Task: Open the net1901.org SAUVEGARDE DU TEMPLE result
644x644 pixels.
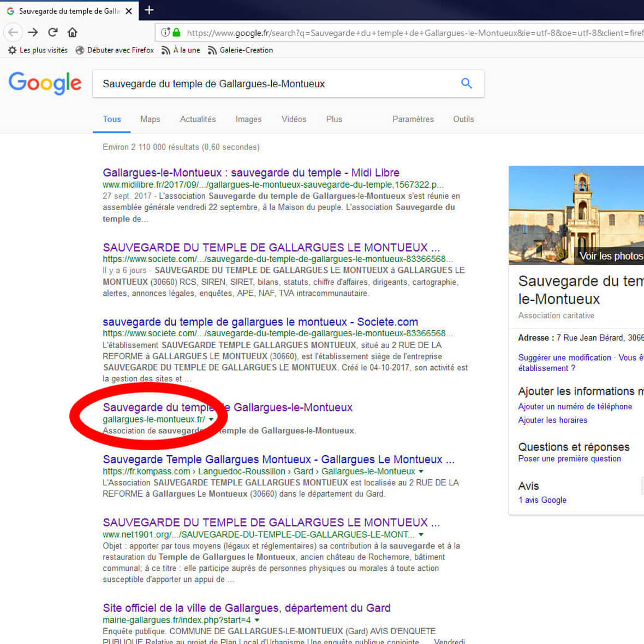Action: [x=271, y=522]
